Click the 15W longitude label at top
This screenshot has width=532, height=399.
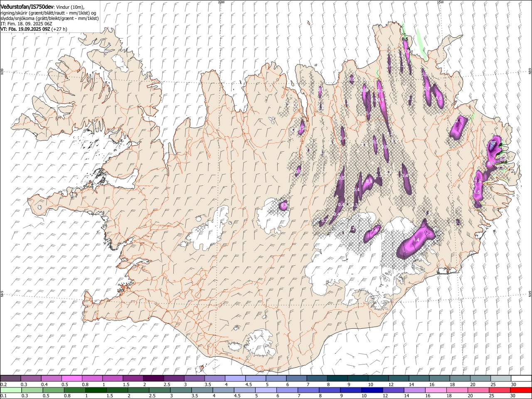(440, 2)
